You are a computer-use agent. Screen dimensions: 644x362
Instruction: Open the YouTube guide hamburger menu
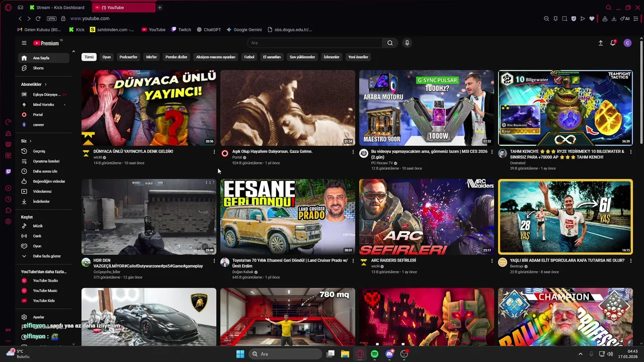(x=24, y=43)
